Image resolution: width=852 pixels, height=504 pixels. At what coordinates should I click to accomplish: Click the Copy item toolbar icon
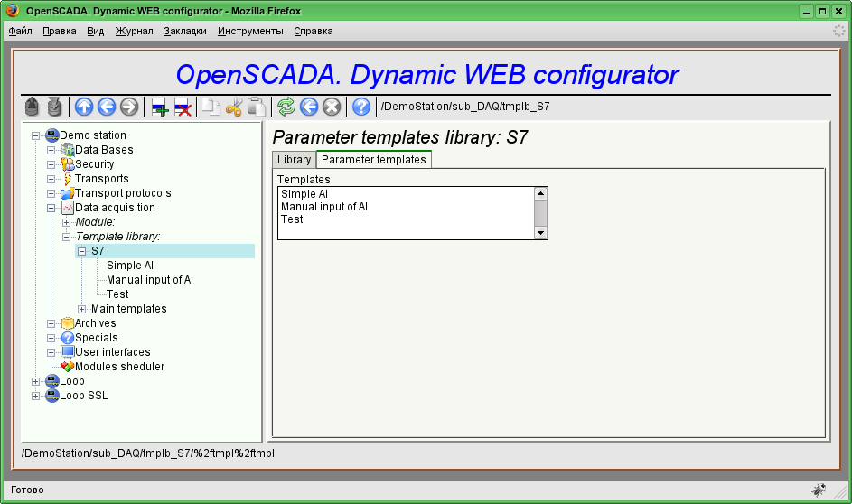[211, 107]
